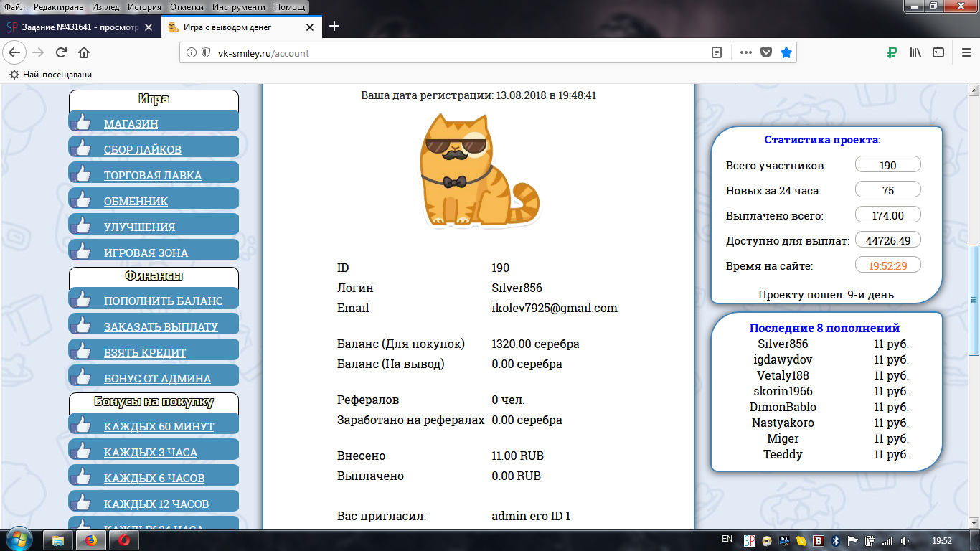Open the КАЖДЫХ 6 ЧАСОВ bonus
This screenshot has width=980, height=551.
pos(154,478)
